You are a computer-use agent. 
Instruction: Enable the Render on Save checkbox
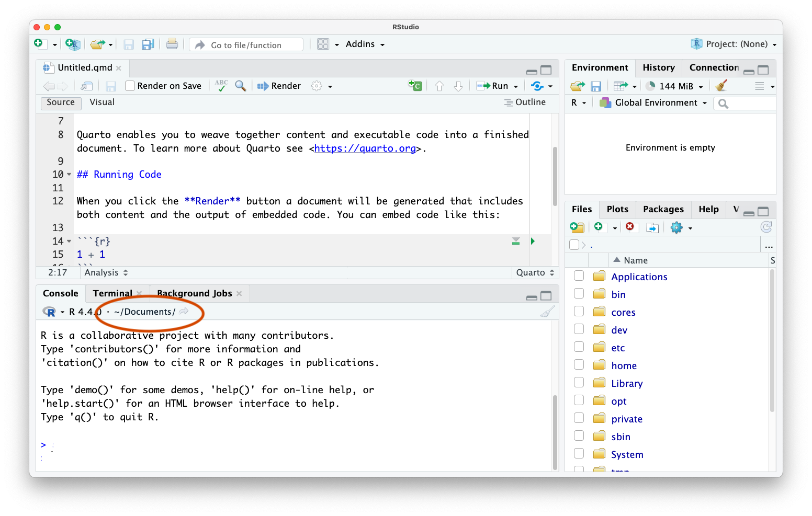point(130,86)
